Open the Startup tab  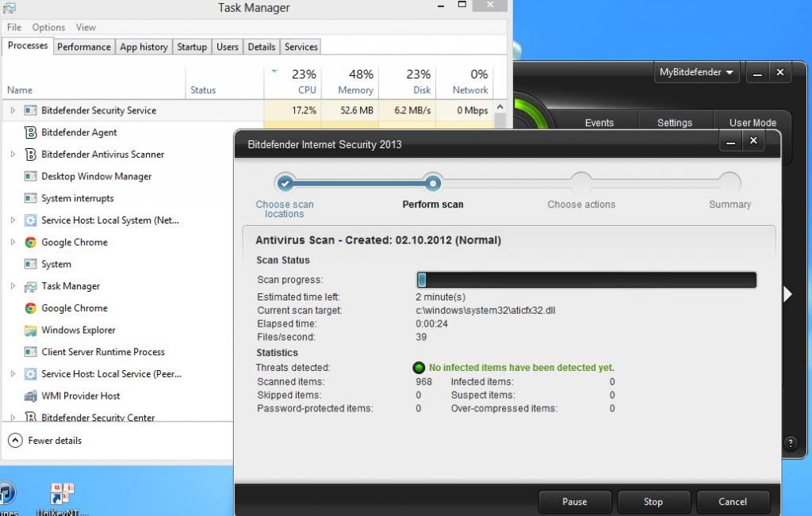click(x=192, y=47)
